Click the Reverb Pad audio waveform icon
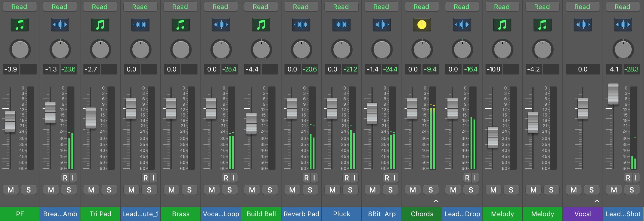The width and height of the screenshot is (644, 221). point(301,25)
